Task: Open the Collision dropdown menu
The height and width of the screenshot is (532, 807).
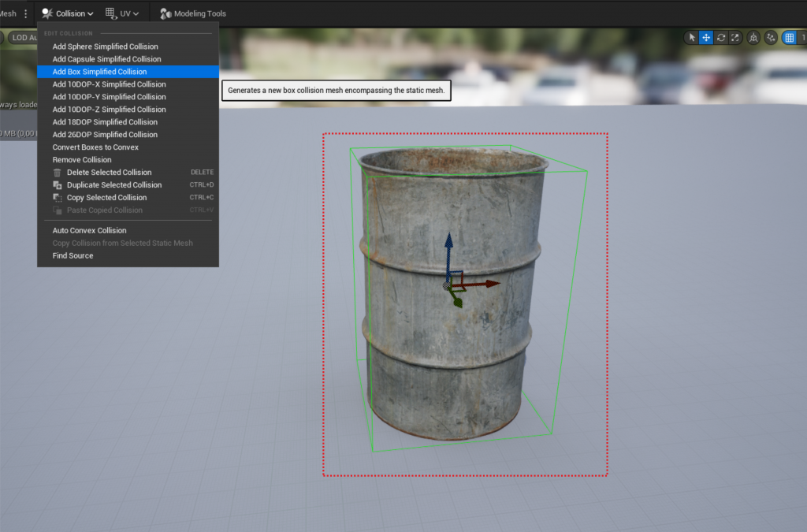Action: [68, 13]
